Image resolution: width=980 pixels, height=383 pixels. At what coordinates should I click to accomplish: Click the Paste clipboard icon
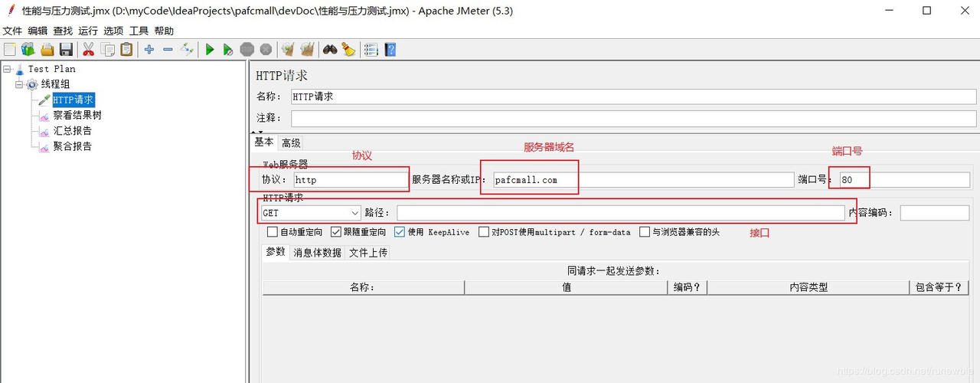(x=126, y=50)
